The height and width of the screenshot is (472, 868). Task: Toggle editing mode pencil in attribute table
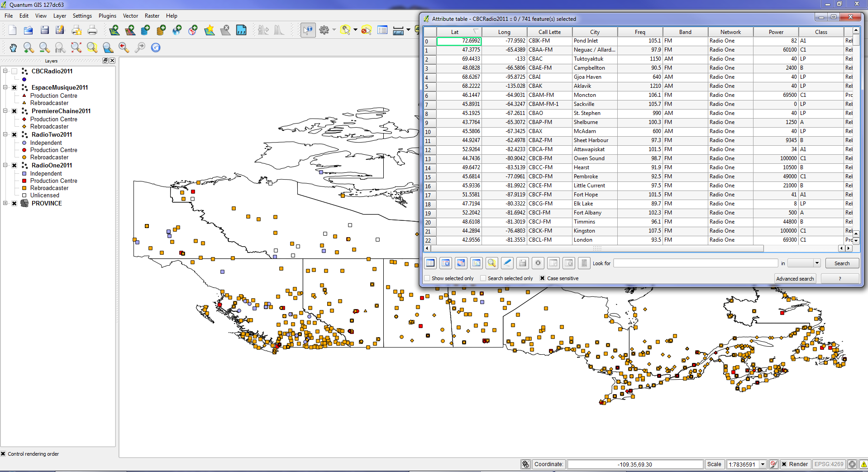(507, 263)
